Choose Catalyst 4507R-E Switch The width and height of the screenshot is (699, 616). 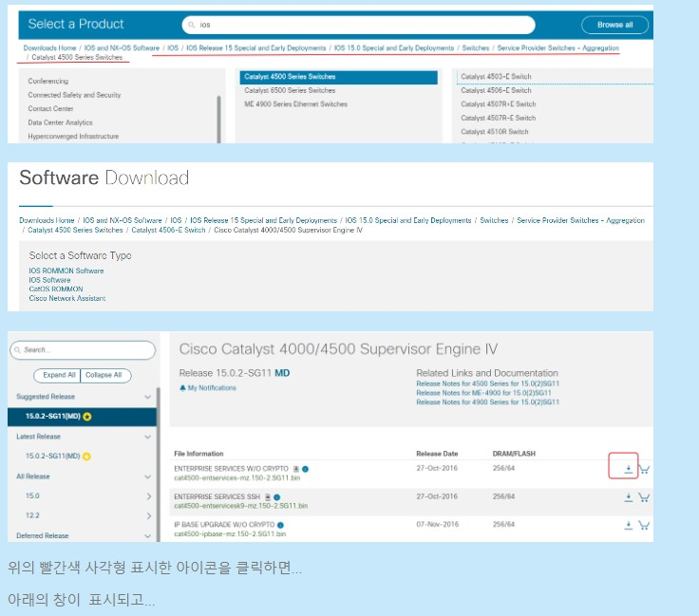pos(499,118)
